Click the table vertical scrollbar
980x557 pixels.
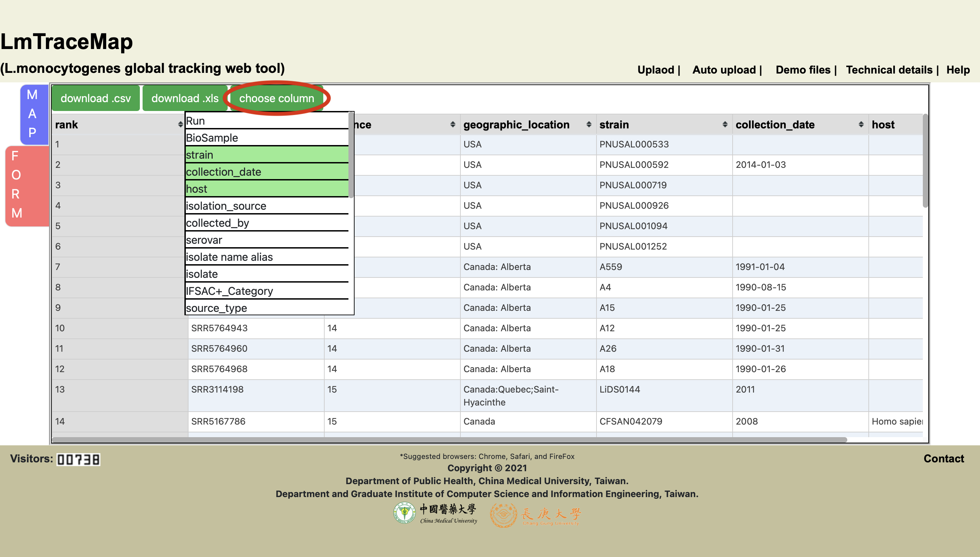tap(925, 161)
